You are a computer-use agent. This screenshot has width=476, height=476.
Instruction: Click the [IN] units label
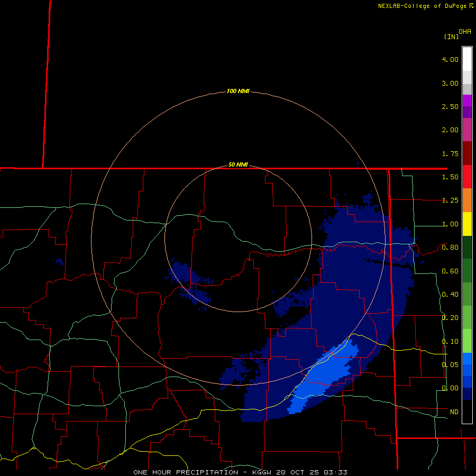click(x=451, y=36)
